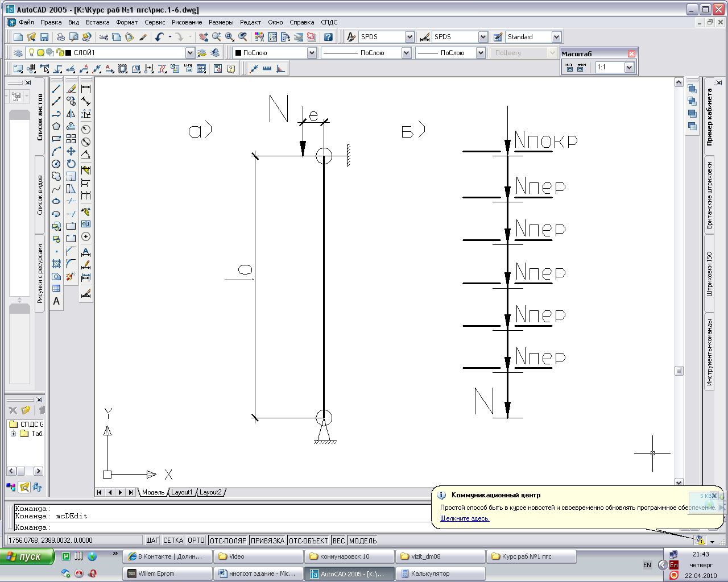Open the Файл menu
Image resolution: width=728 pixels, height=582 pixels.
(26, 22)
